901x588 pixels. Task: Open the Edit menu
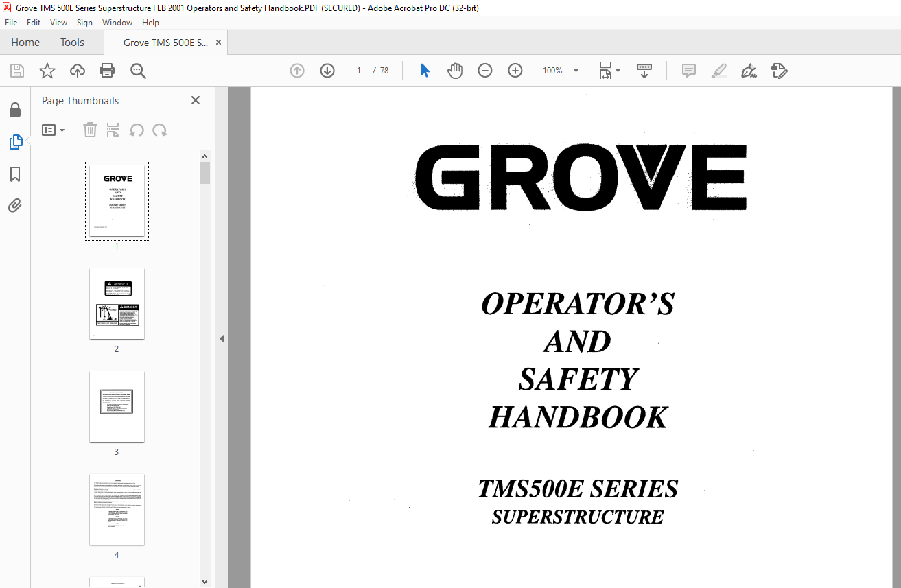(x=34, y=23)
